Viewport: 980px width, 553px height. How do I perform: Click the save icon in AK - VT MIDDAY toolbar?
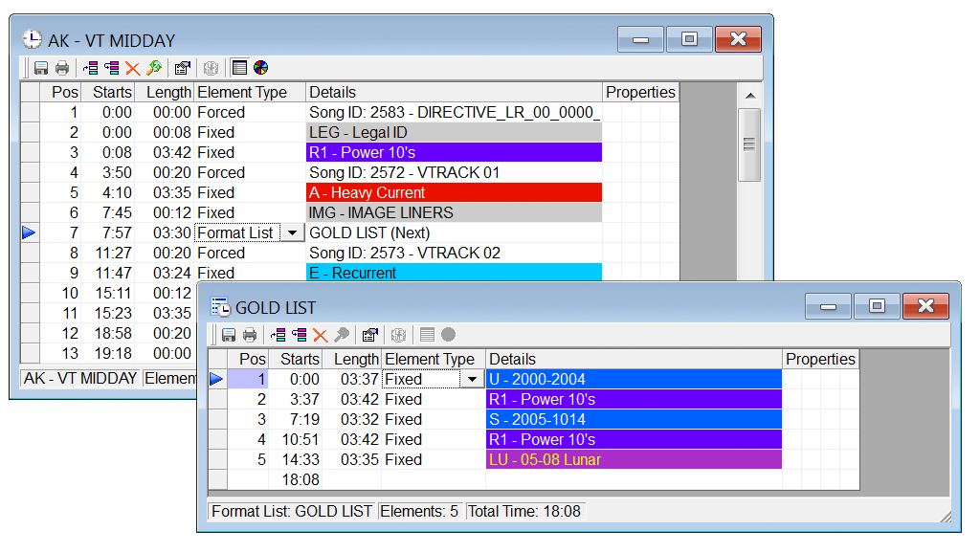[41, 68]
